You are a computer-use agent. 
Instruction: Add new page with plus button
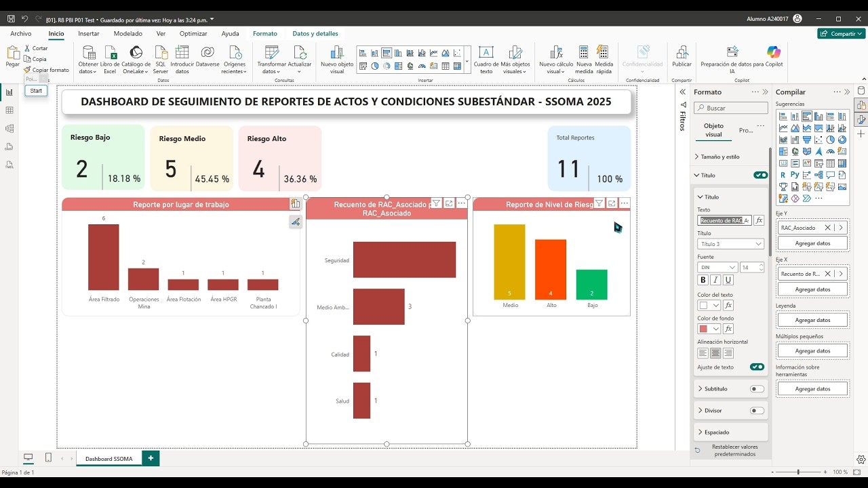click(x=151, y=458)
